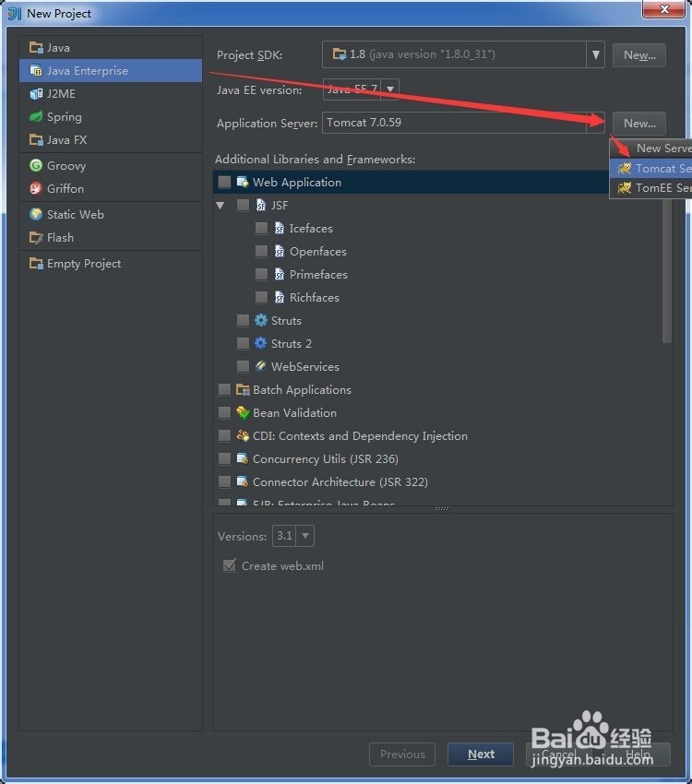Click the Java Enterprise icon in sidebar
The image size is (692, 784).
click(x=36, y=70)
